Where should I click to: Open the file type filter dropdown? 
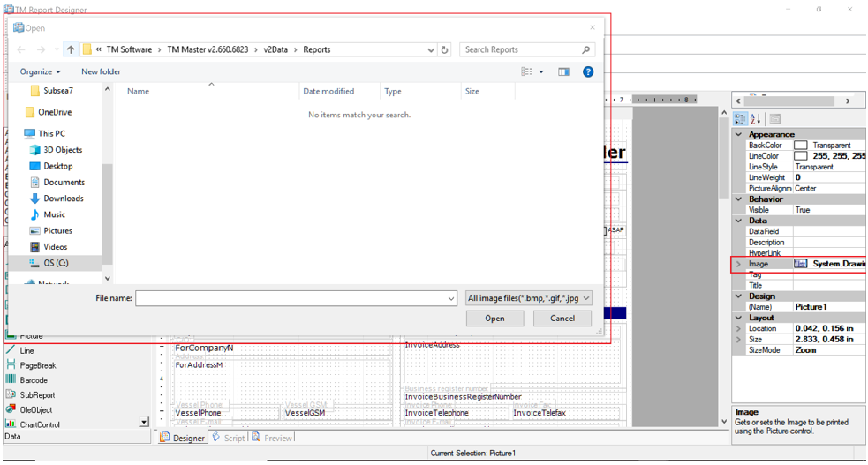tap(529, 298)
